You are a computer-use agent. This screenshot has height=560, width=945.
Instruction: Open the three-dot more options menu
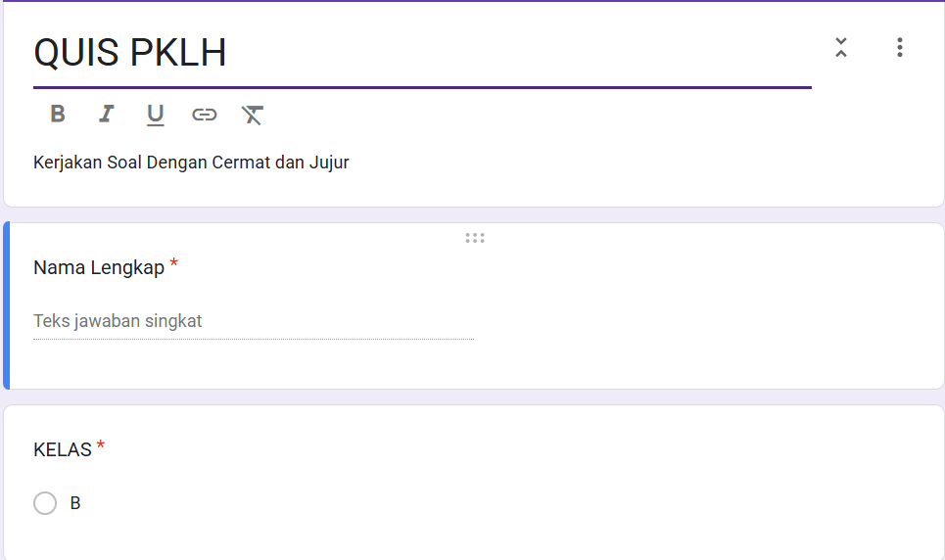pyautogui.click(x=899, y=47)
